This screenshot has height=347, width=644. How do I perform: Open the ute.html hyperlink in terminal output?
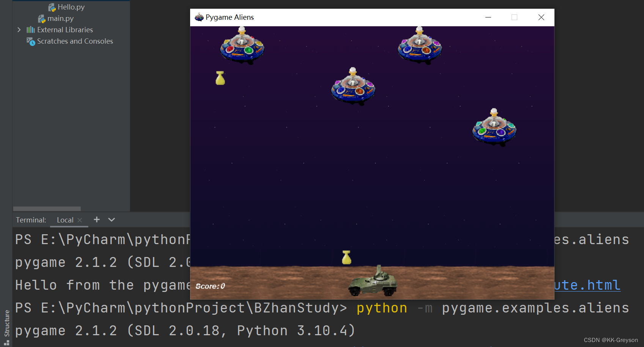tap(587, 285)
